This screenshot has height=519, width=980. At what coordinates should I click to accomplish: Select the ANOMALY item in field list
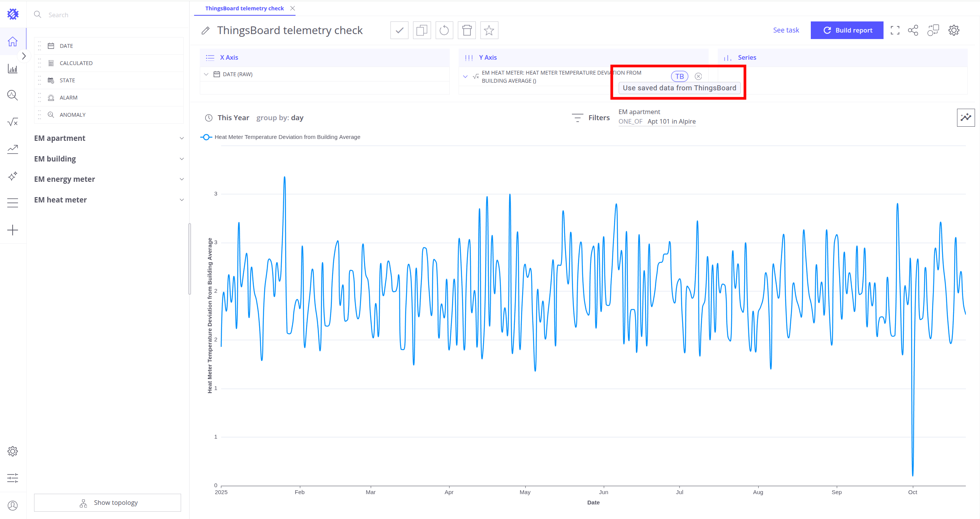coord(72,115)
